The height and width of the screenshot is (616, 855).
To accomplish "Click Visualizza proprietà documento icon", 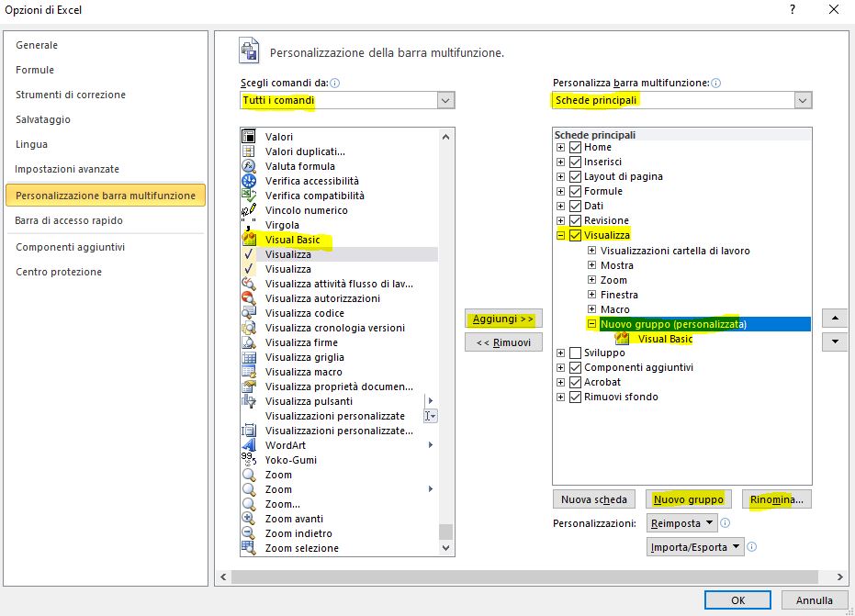I will coord(249,386).
